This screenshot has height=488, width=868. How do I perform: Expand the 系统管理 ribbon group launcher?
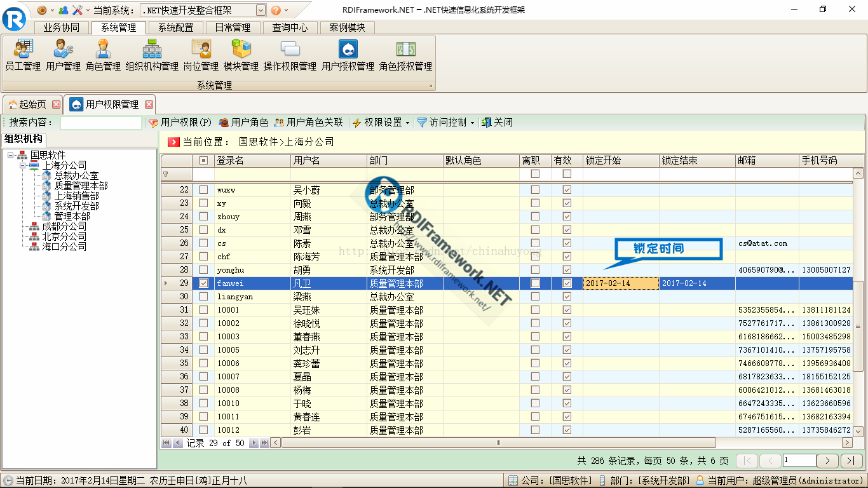pos(430,86)
